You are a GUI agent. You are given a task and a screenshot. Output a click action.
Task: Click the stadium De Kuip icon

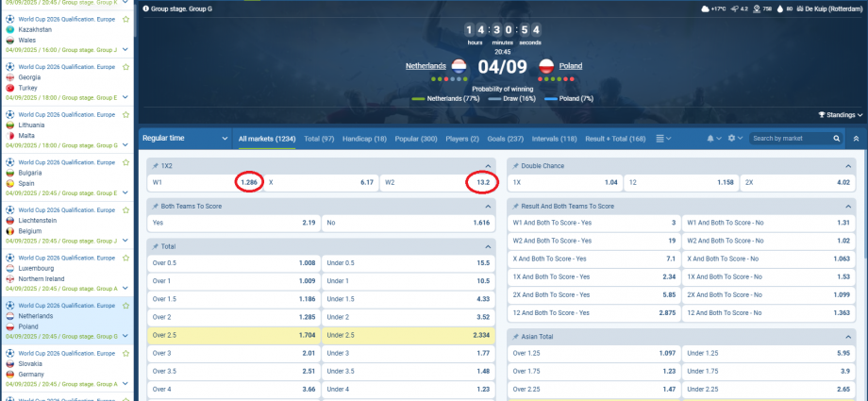pyautogui.click(x=800, y=8)
